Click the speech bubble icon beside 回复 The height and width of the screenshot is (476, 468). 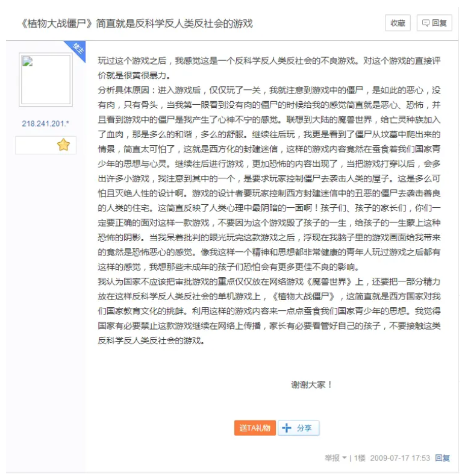426,23
